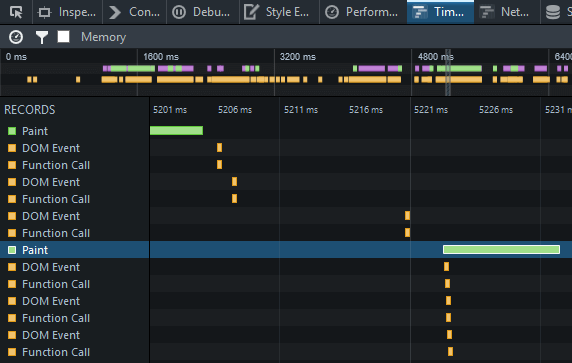
Task: Select the Timeline tab
Action: coord(440,12)
